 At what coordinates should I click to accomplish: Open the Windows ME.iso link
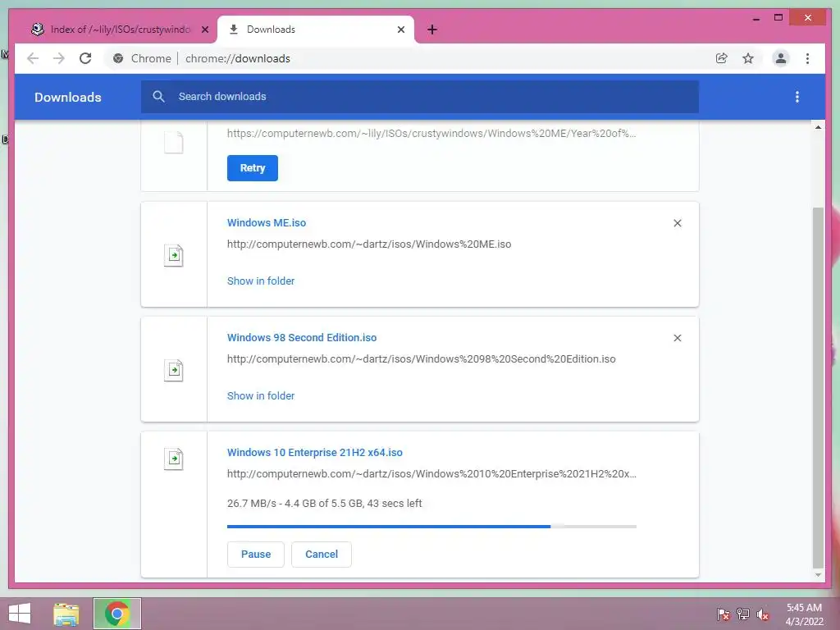(267, 223)
